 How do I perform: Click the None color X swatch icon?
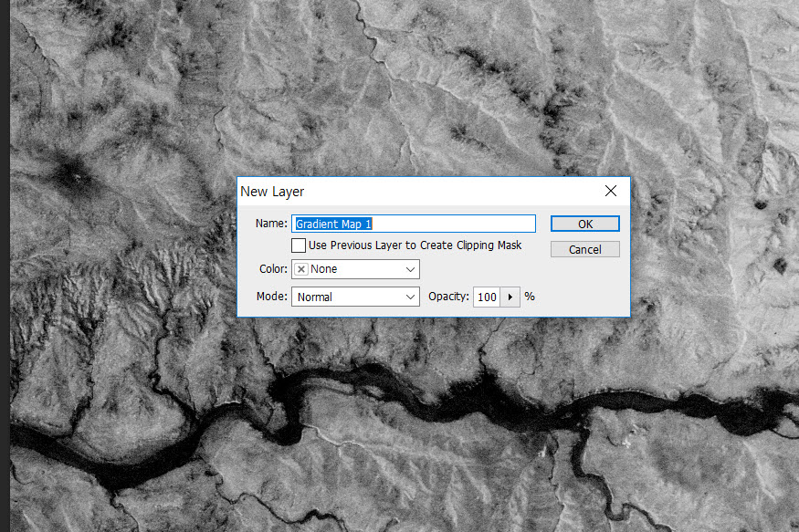click(x=301, y=269)
